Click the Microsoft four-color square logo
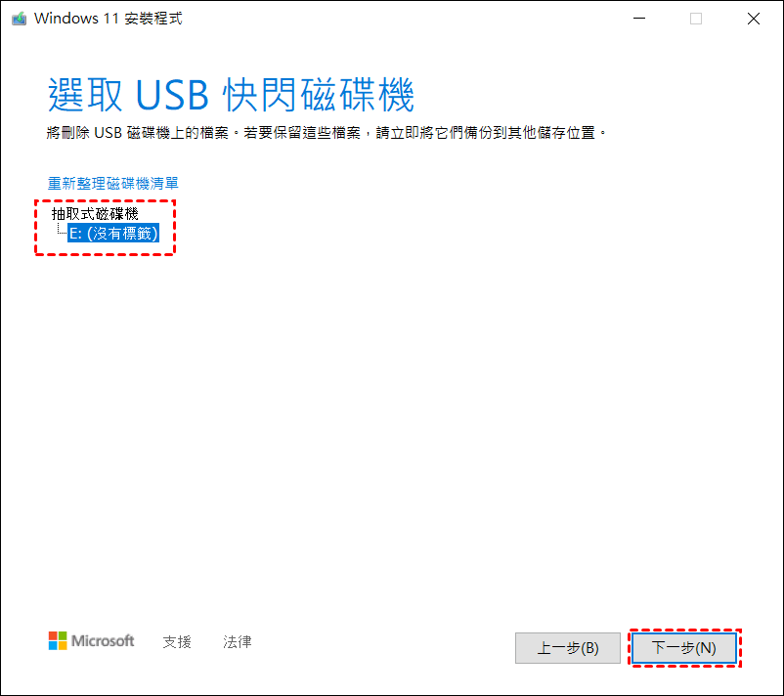 58,640
